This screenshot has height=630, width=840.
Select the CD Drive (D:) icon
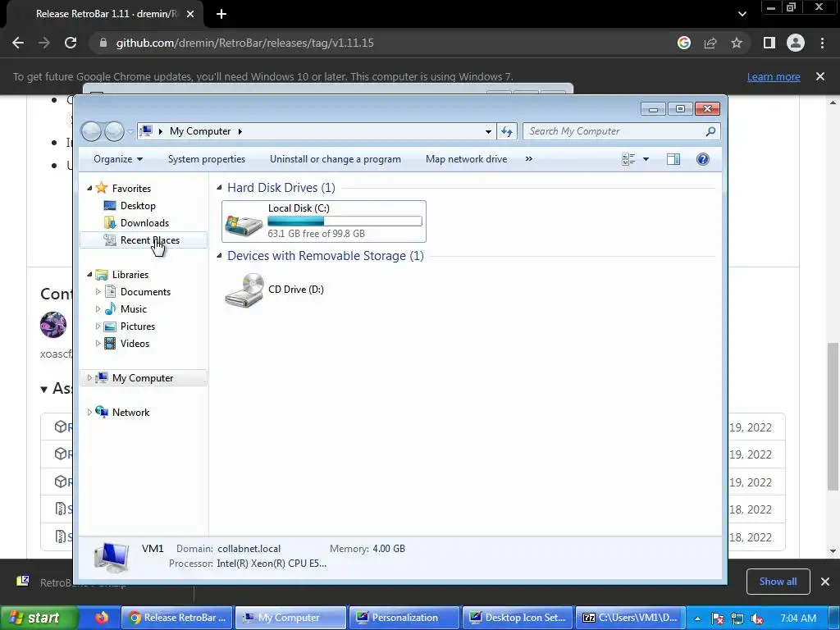tap(244, 290)
